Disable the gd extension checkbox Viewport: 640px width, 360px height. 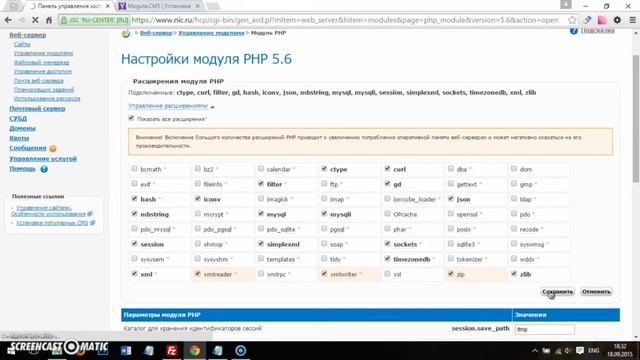point(387,183)
